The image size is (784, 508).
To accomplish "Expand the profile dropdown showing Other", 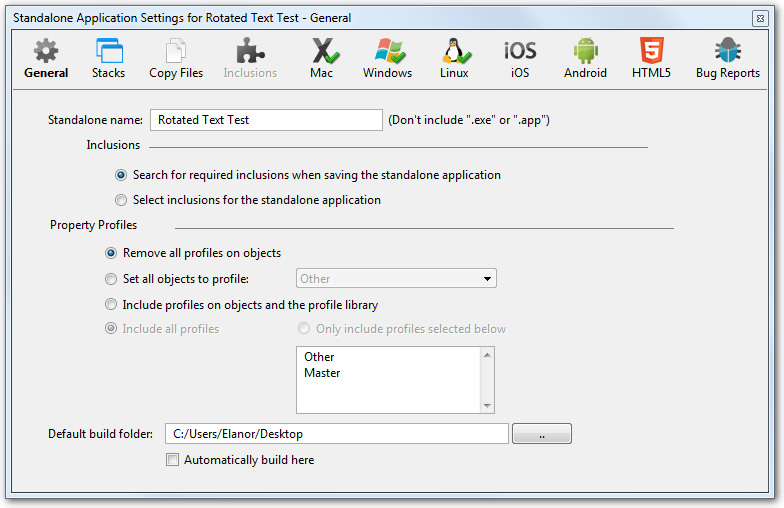I will pyautogui.click(x=396, y=279).
